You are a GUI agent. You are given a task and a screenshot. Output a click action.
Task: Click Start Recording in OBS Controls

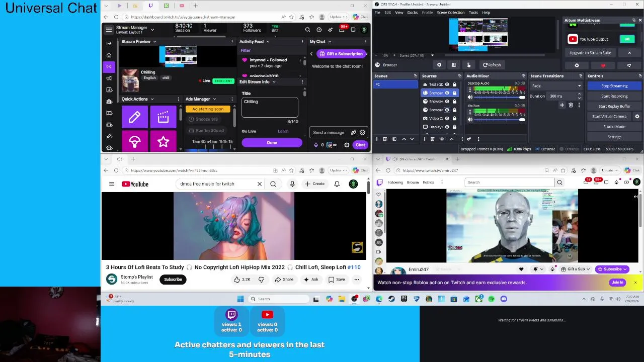tap(614, 96)
